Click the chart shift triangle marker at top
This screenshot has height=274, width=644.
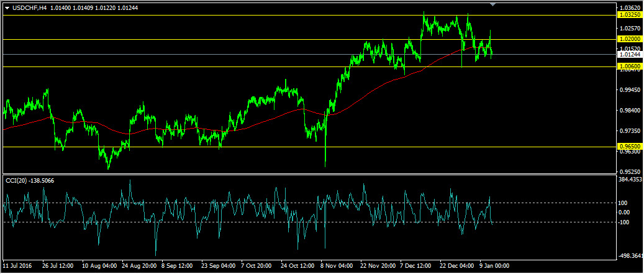click(x=493, y=4)
